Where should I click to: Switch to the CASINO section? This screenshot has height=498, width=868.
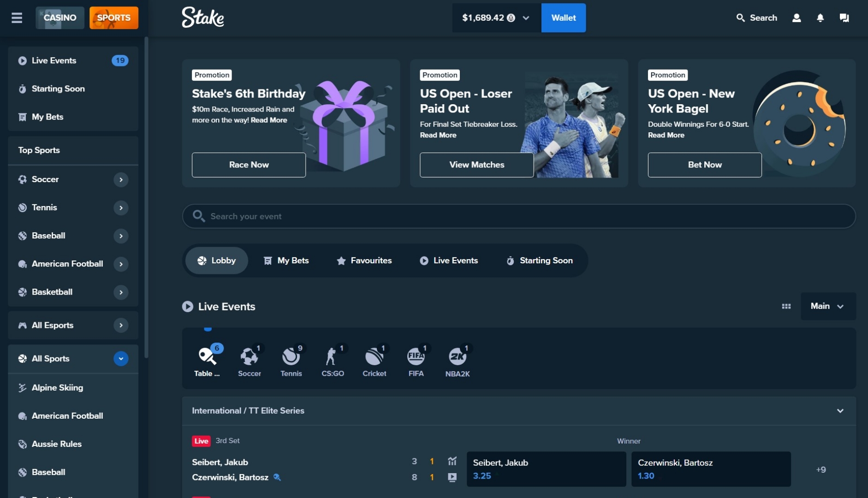[60, 18]
